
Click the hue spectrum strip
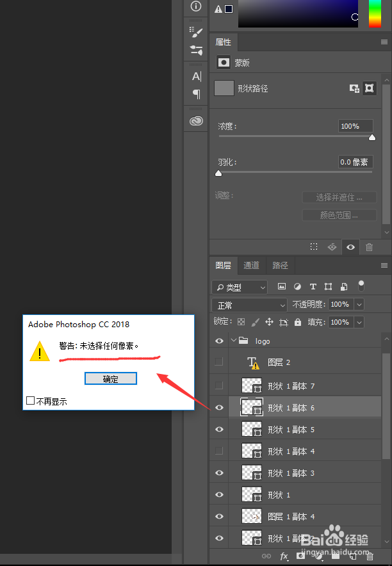click(375, 13)
